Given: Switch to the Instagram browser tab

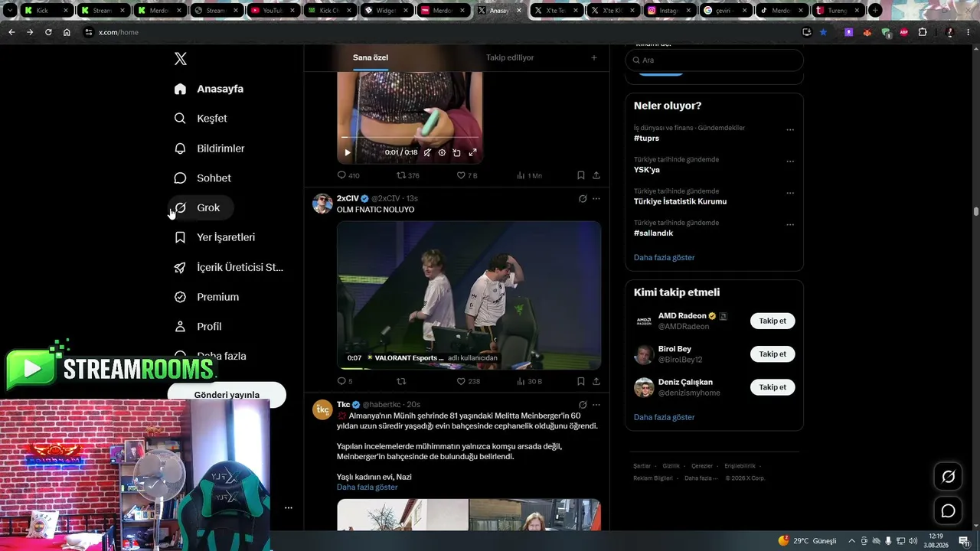Looking at the screenshot, I should [669, 11].
